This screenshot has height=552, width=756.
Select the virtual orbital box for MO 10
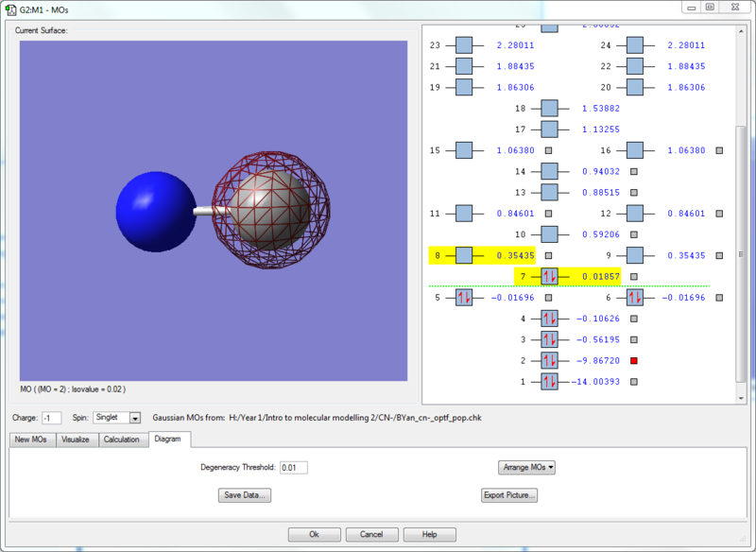[549, 234]
